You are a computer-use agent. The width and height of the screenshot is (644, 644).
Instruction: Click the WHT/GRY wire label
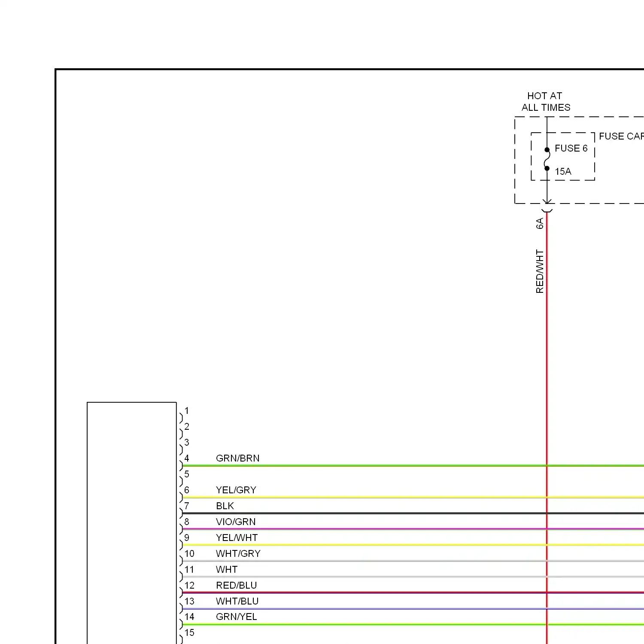(238, 554)
